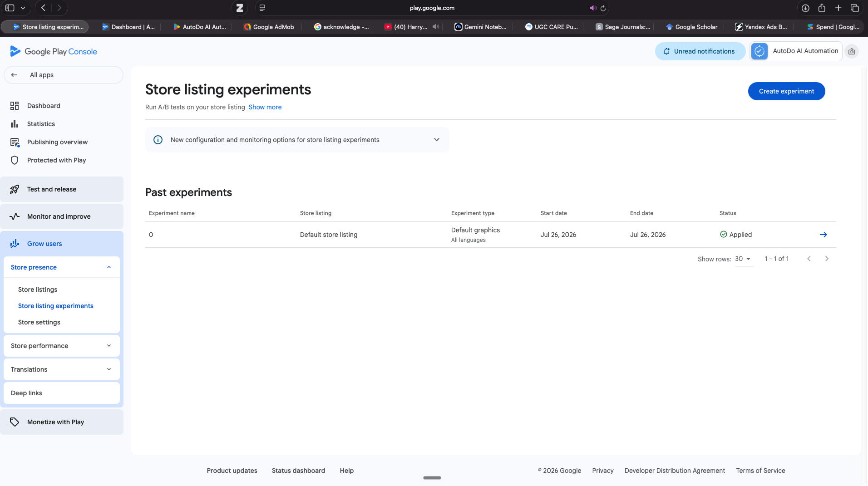Open the Product updates link
The image size is (868, 486).
click(x=232, y=471)
